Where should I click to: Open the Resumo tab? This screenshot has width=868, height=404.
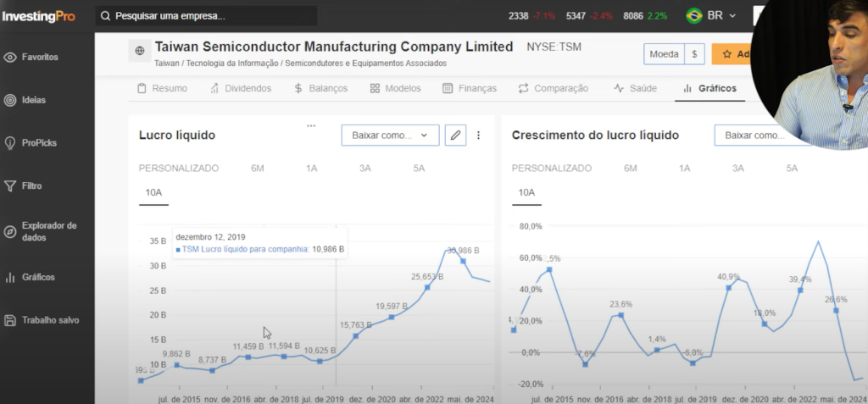pyautogui.click(x=162, y=89)
